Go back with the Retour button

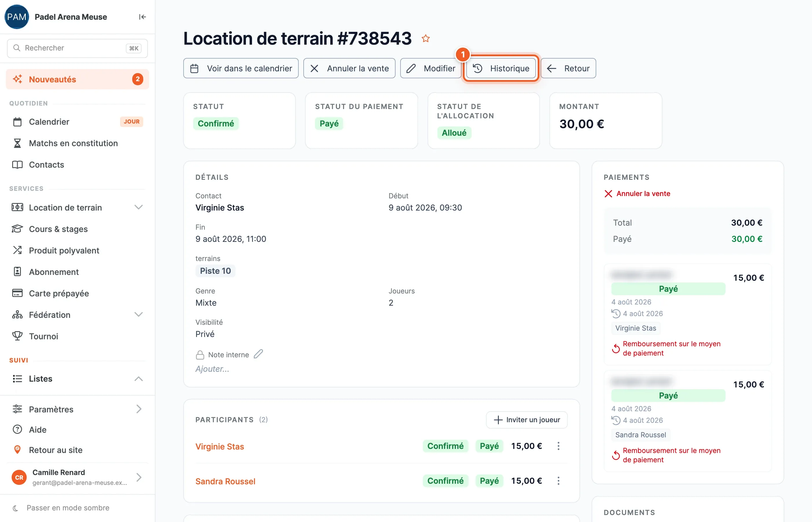tap(568, 68)
